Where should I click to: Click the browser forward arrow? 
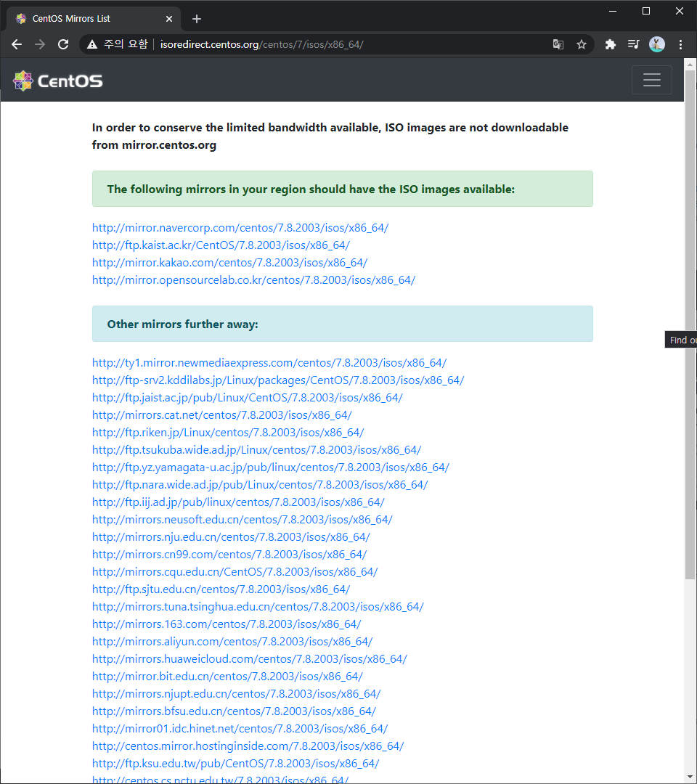[40, 44]
